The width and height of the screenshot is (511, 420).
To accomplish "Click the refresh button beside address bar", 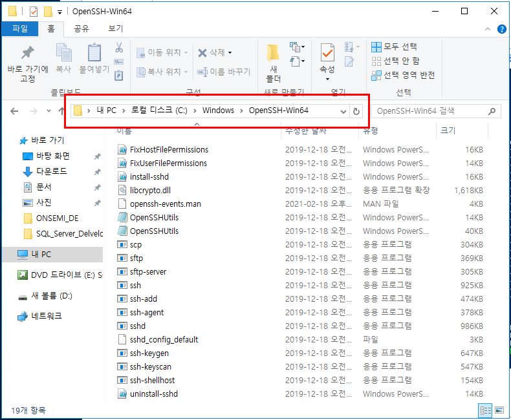I will [x=356, y=111].
